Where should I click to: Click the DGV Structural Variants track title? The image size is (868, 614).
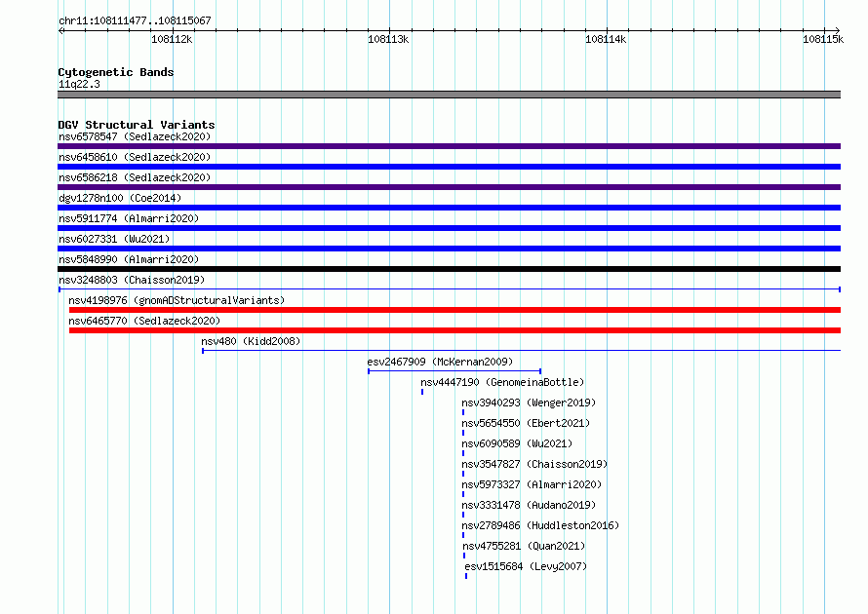point(137,125)
